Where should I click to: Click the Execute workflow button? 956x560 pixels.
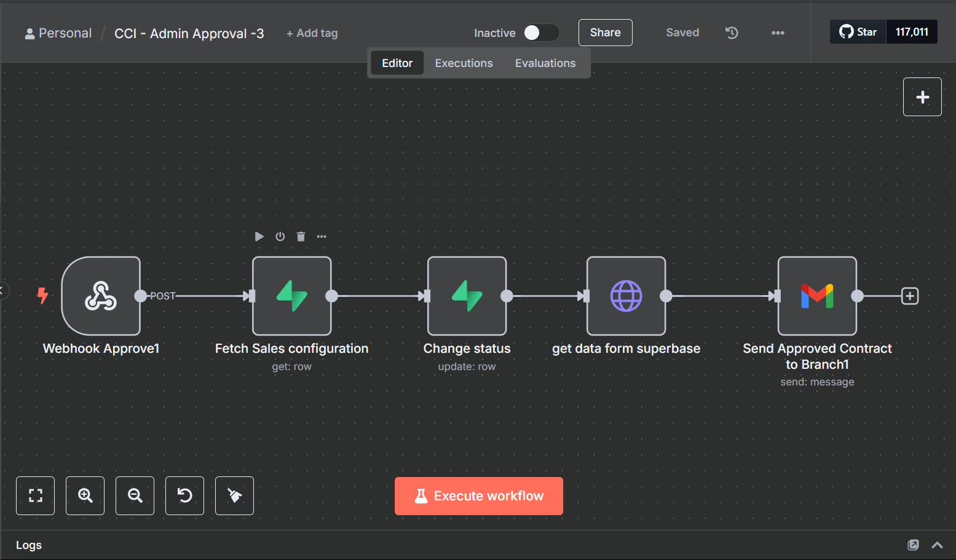click(478, 496)
